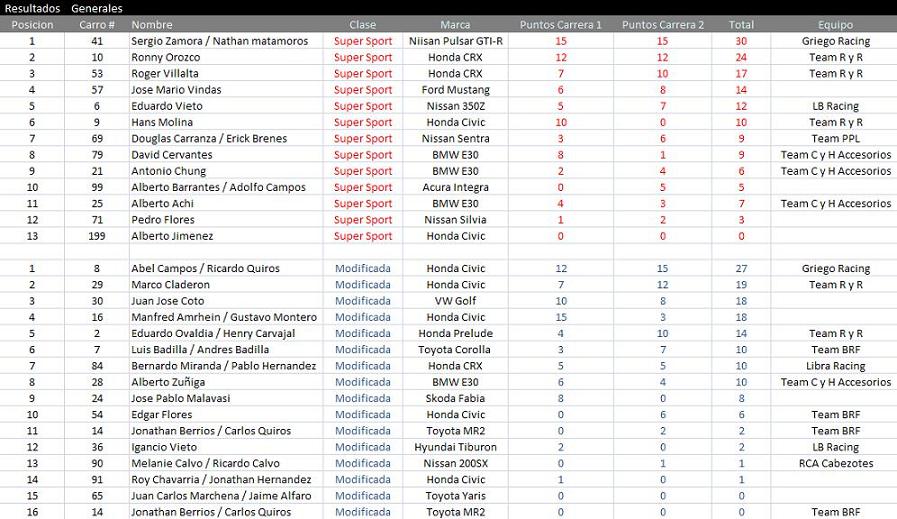Click the Generales title label
This screenshot has width=897, height=519.
point(97,8)
